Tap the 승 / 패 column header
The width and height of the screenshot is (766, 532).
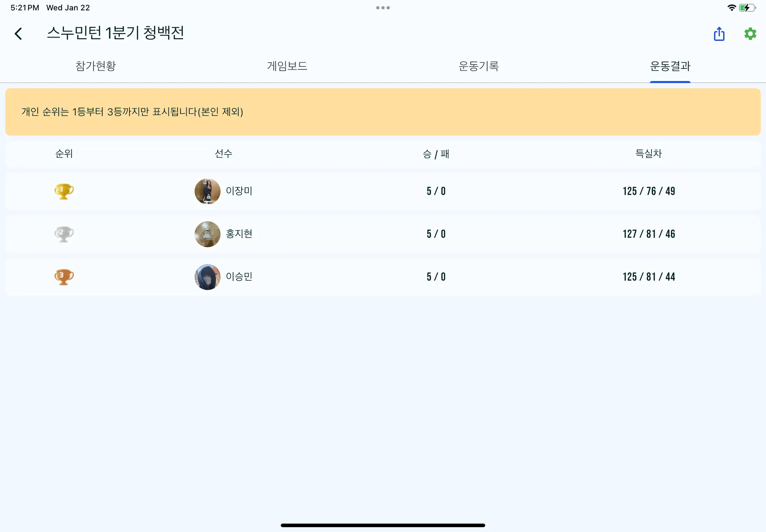click(x=436, y=154)
